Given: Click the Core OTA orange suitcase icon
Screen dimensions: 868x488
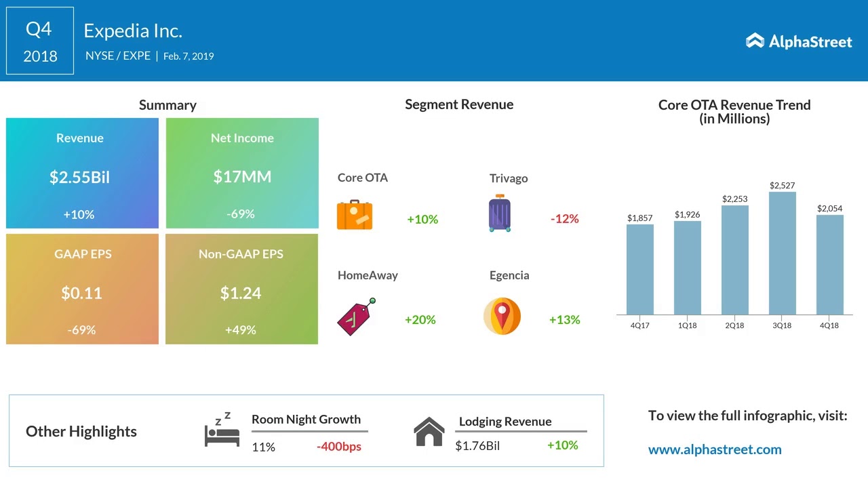Looking at the screenshot, I should [x=355, y=215].
